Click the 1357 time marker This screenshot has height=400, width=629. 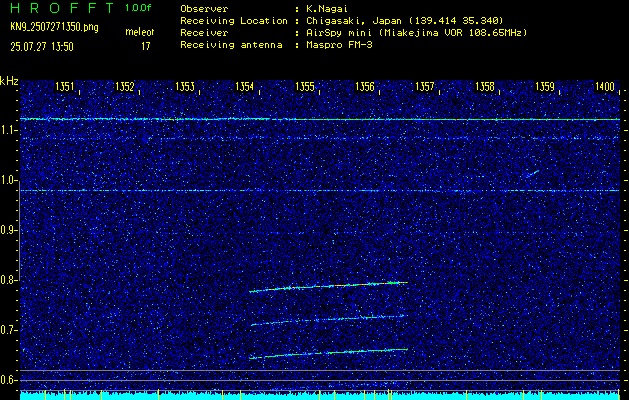[425, 87]
